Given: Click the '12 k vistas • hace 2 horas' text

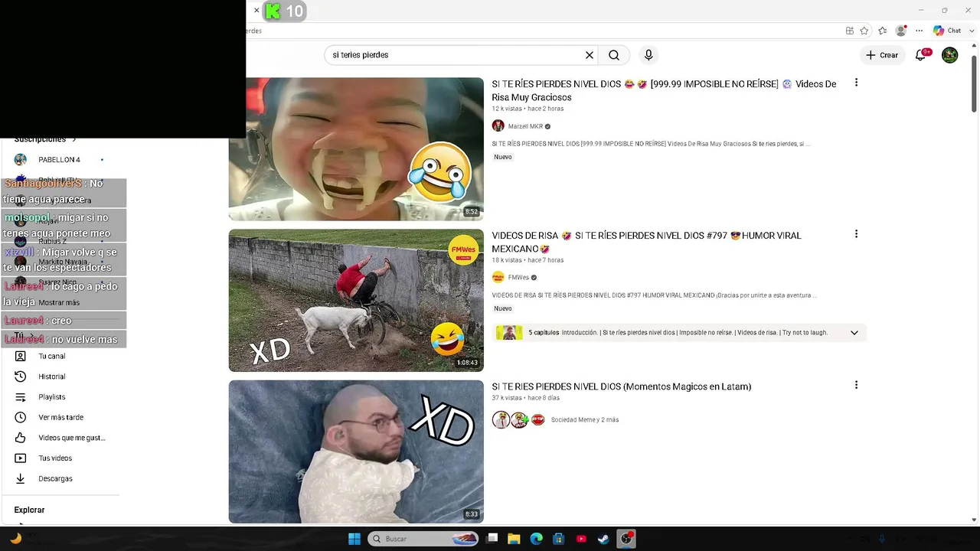Looking at the screenshot, I should tap(528, 109).
